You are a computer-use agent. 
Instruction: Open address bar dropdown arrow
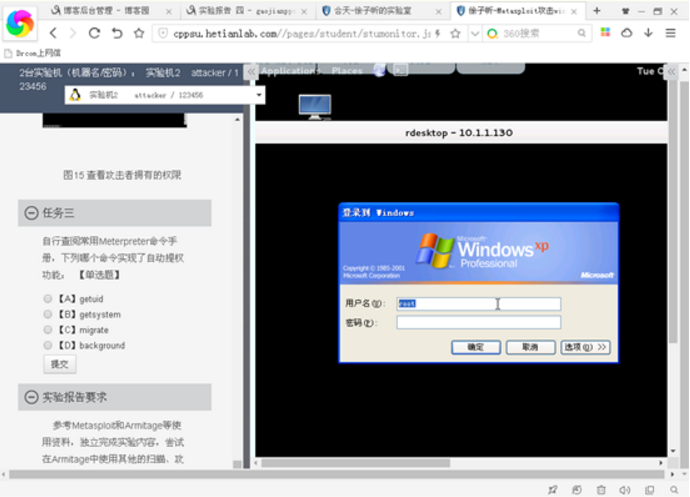474,33
